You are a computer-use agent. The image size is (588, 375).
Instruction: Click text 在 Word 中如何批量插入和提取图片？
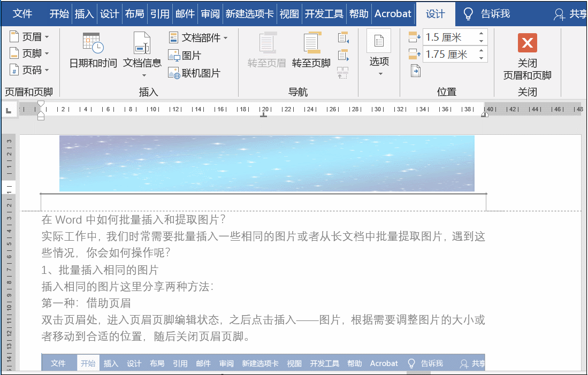pos(134,220)
